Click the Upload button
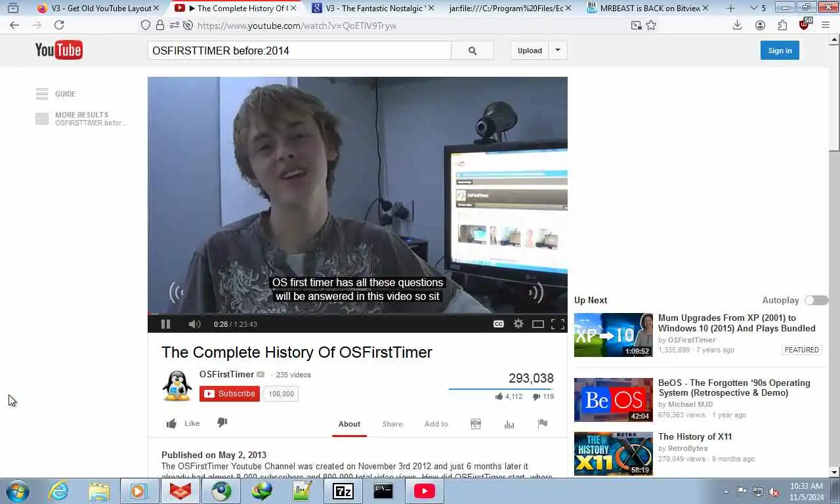 click(530, 51)
